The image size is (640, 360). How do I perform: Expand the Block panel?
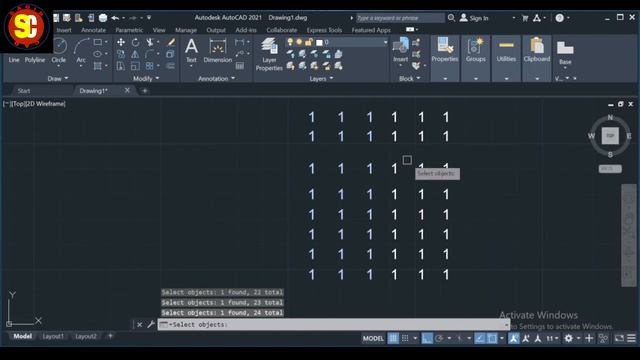409,78
